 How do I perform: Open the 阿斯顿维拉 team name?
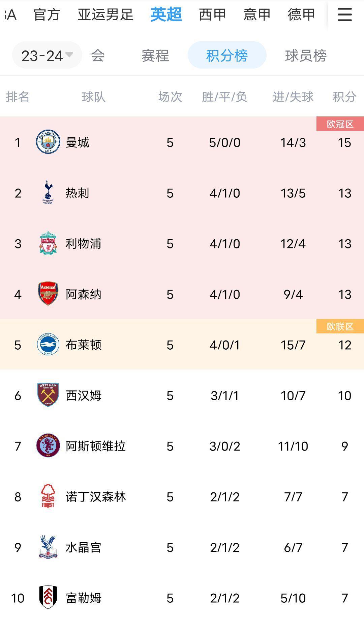point(96,446)
